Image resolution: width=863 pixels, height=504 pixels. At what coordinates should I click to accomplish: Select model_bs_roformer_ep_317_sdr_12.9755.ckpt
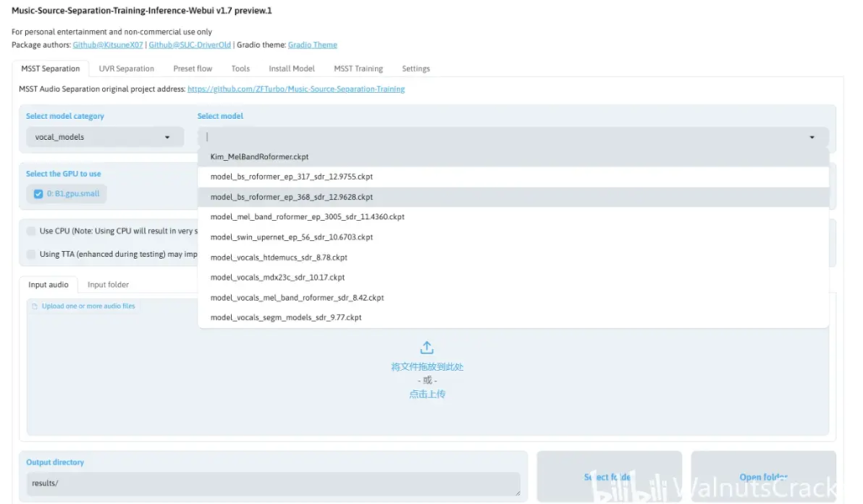pyautogui.click(x=513, y=177)
